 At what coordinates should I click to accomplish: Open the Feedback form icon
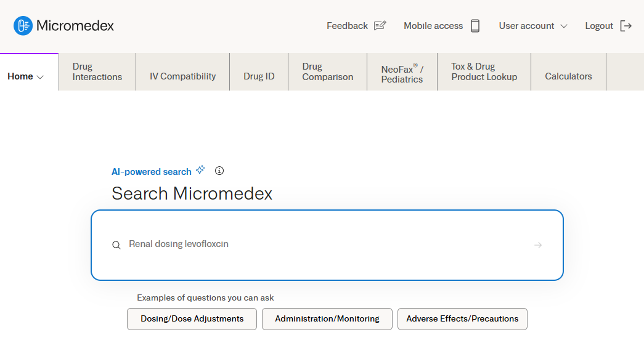tap(380, 26)
